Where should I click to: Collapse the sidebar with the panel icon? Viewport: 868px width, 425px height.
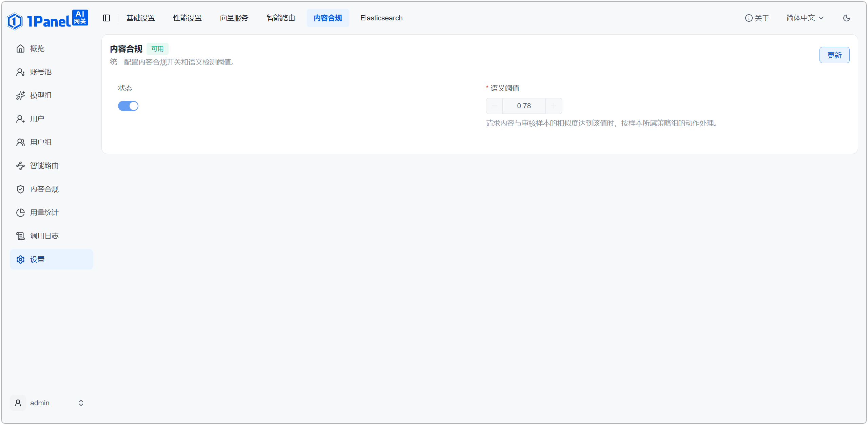pyautogui.click(x=107, y=18)
